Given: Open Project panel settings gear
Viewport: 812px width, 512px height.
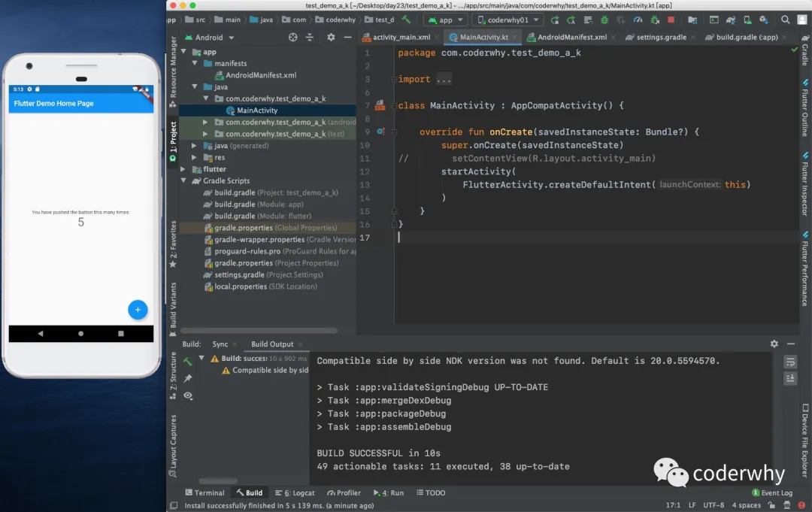Looking at the screenshot, I should 331,38.
